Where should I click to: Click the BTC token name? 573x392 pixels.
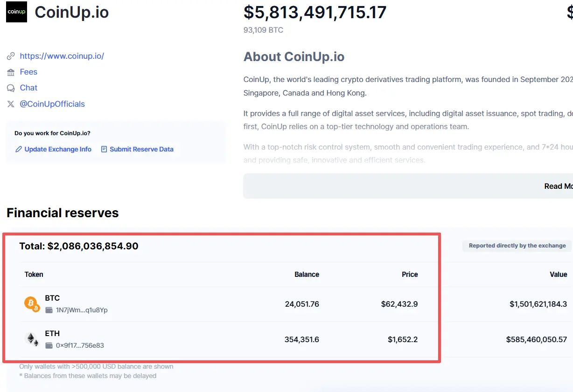pyautogui.click(x=52, y=298)
